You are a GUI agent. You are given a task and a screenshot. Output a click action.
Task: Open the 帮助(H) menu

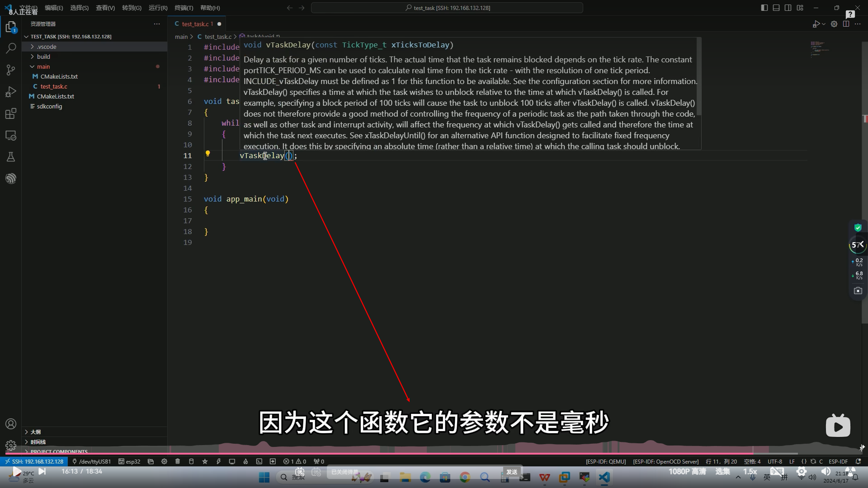pyautogui.click(x=210, y=8)
